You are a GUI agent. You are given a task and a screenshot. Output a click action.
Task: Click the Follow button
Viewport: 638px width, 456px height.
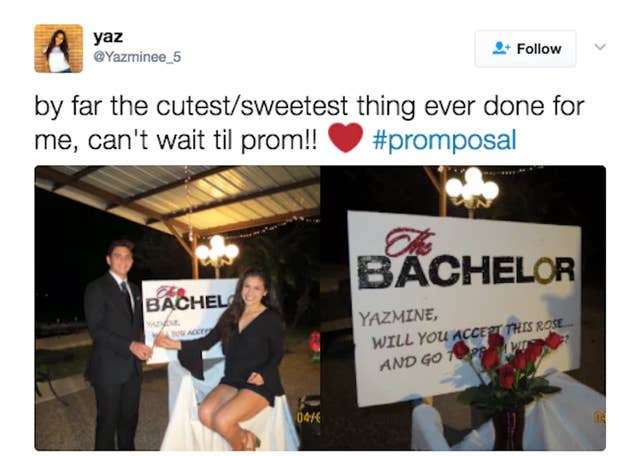point(525,49)
